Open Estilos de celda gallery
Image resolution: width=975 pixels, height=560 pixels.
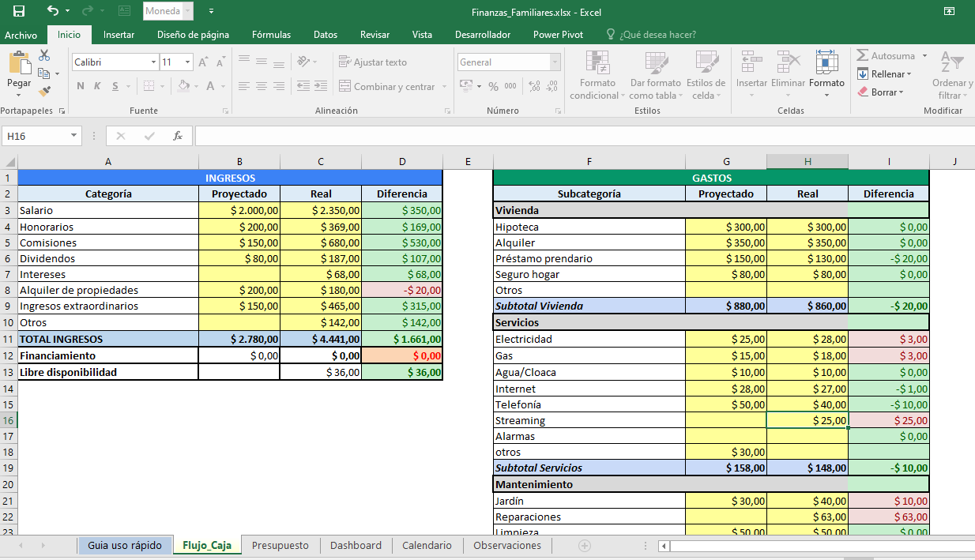pyautogui.click(x=706, y=75)
